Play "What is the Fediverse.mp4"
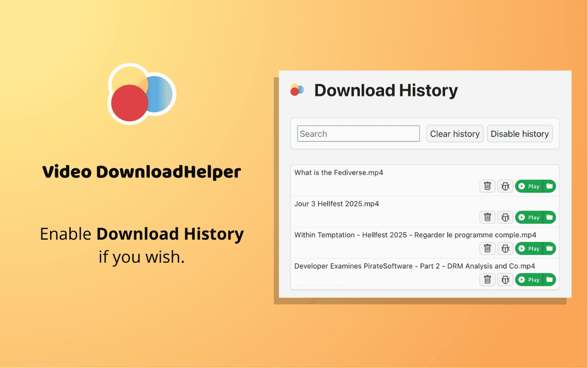 pos(529,186)
